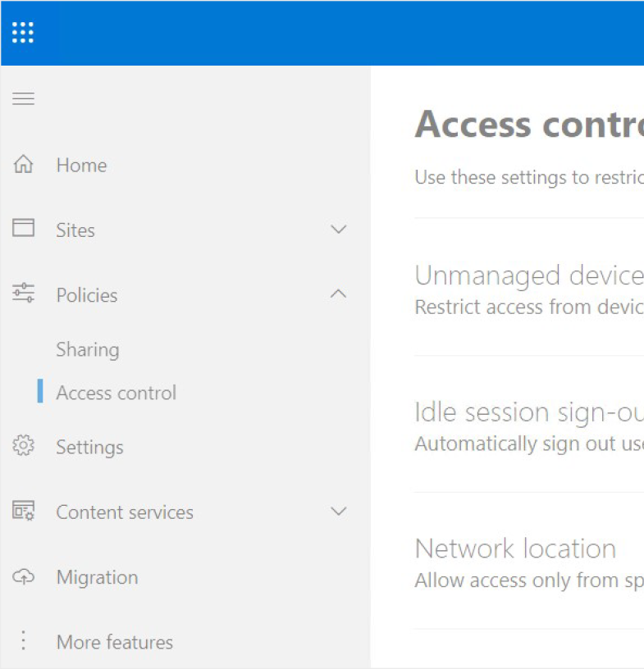Open Network location setting

[x=515, y=548]
